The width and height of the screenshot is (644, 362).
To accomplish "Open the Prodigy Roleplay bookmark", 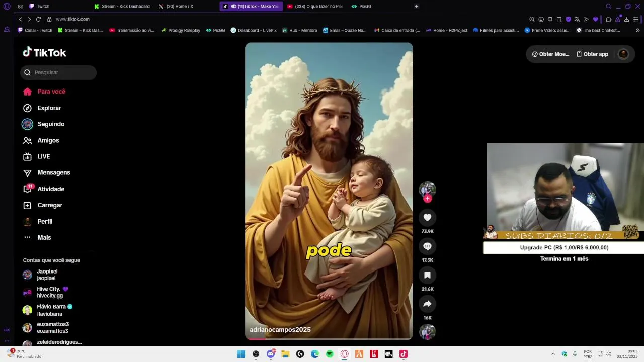I will (181, 30).
